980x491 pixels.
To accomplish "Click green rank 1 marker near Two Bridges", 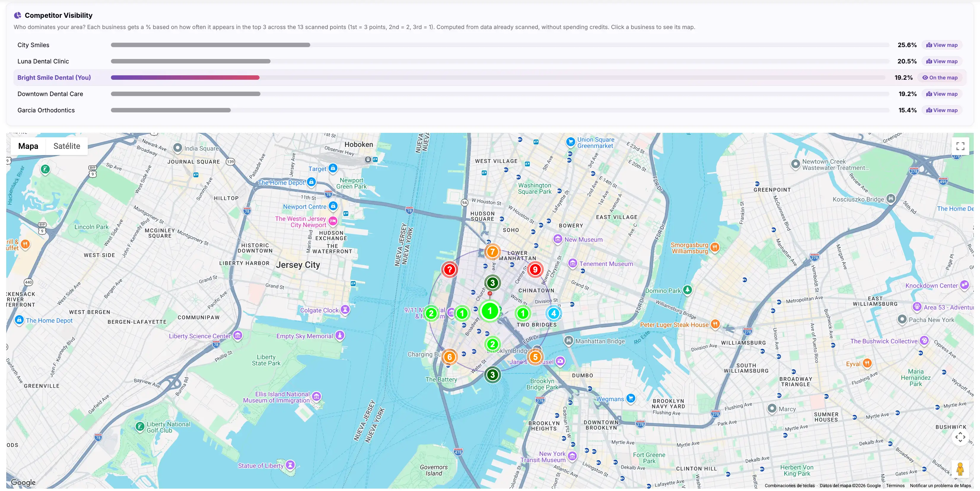I will 523,313.
